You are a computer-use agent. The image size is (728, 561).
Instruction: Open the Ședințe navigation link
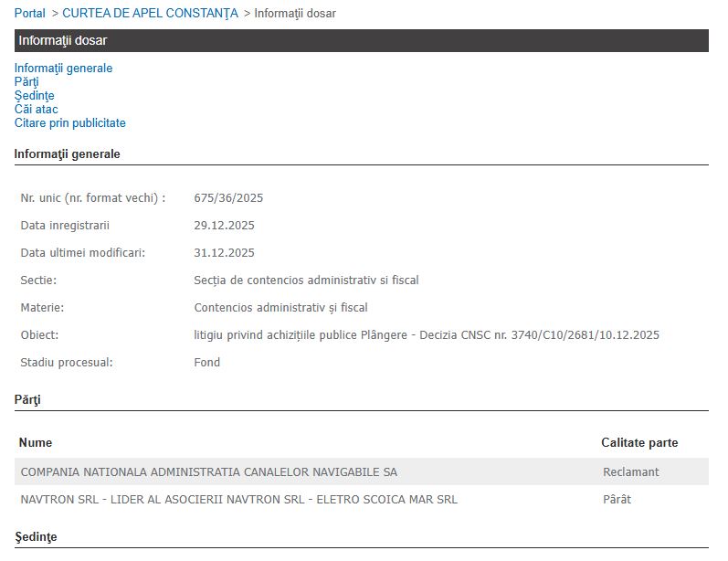point(34,96)
